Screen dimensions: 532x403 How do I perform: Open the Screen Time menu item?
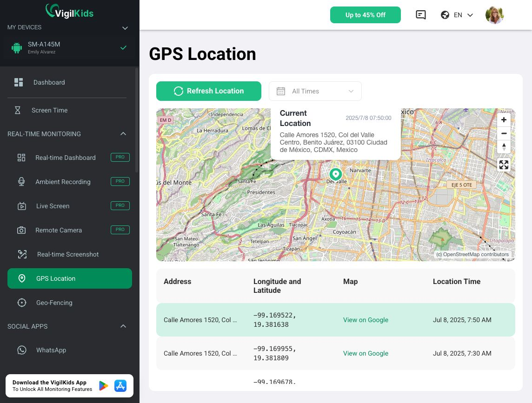click(70, 110)
